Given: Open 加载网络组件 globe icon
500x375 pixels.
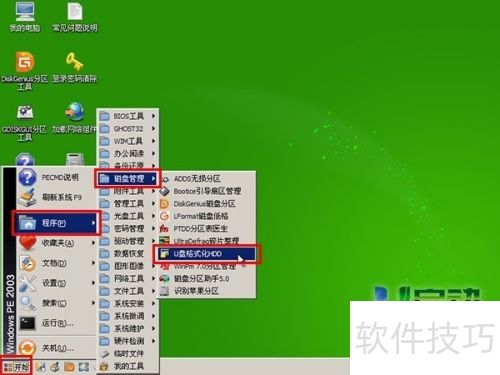Looking at the screenshot, I should click(75, 118).
